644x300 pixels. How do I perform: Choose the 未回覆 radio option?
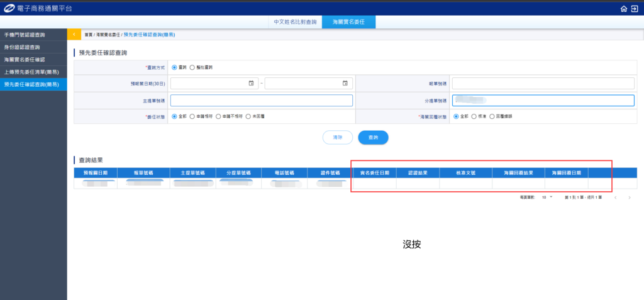248,116
